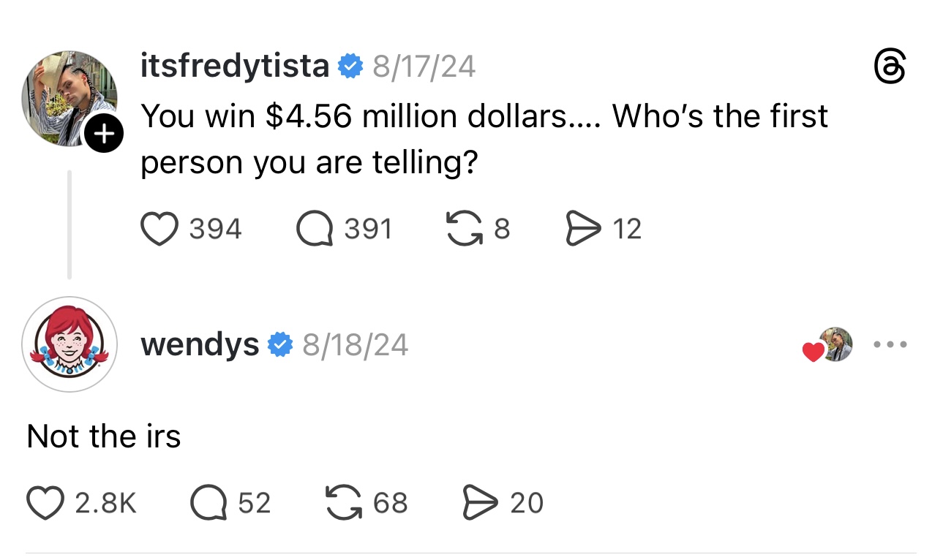Open the "Not the irs" reply text
The image size is (943, 560).
[103, 436]
